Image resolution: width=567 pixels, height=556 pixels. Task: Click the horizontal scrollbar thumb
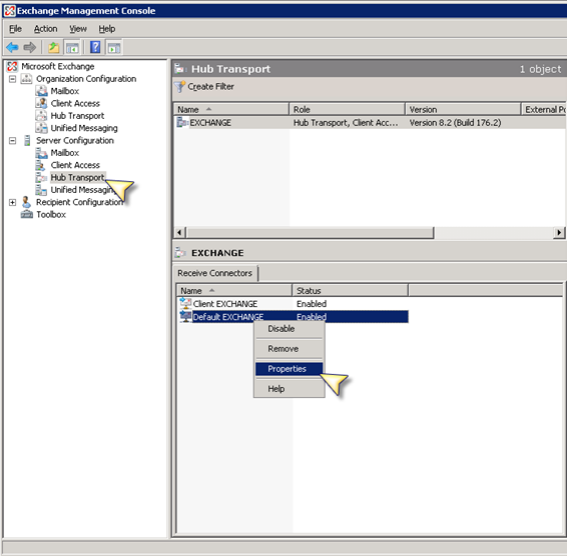pyautogui.click(x=310, y=232)
